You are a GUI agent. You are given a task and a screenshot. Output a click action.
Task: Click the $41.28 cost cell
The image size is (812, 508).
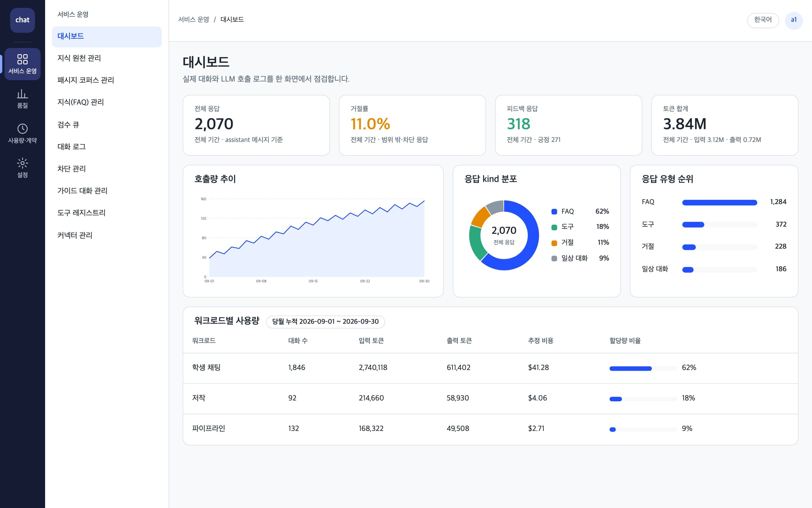click(x=538, y=367)
